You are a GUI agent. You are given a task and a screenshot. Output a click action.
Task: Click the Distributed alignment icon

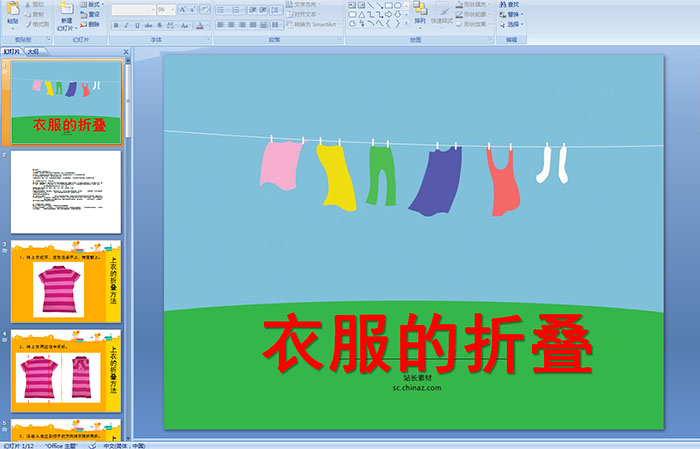(263, 25)
